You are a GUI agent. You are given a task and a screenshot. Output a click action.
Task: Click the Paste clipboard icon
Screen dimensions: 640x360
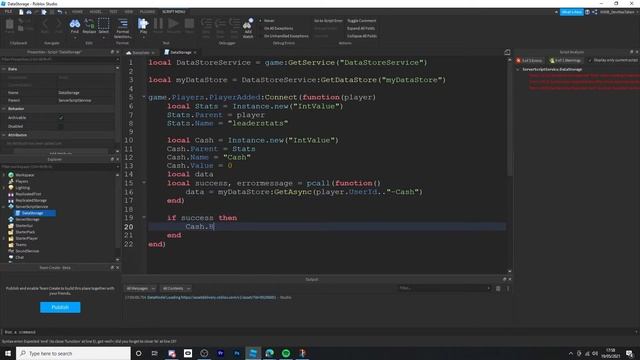coord(9,24)
